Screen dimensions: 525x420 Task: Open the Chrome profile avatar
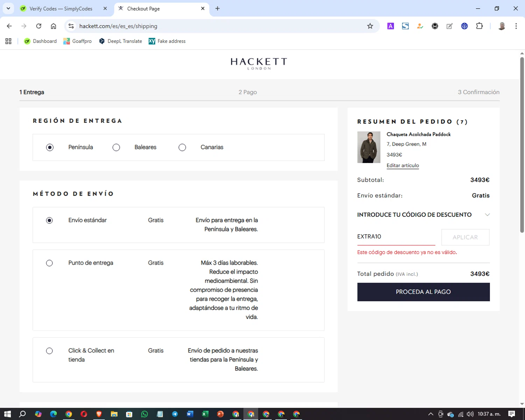pos(502,26)
